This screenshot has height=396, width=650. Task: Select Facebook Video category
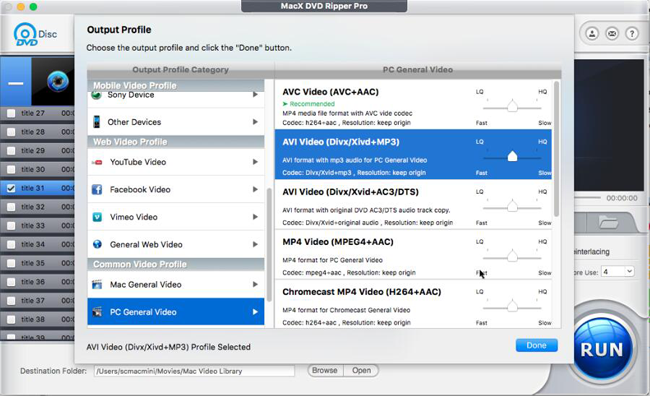click(176, 189)
